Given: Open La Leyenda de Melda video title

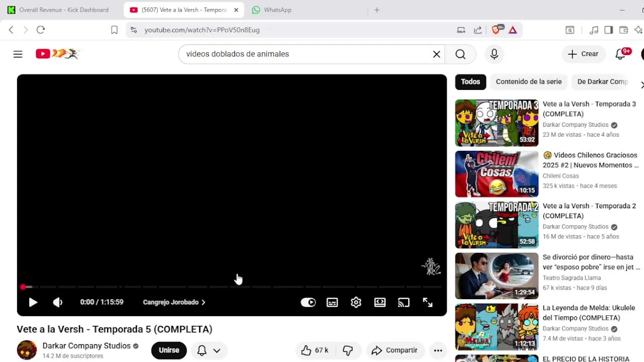Looking at the screenshot, I should point(589,313).
